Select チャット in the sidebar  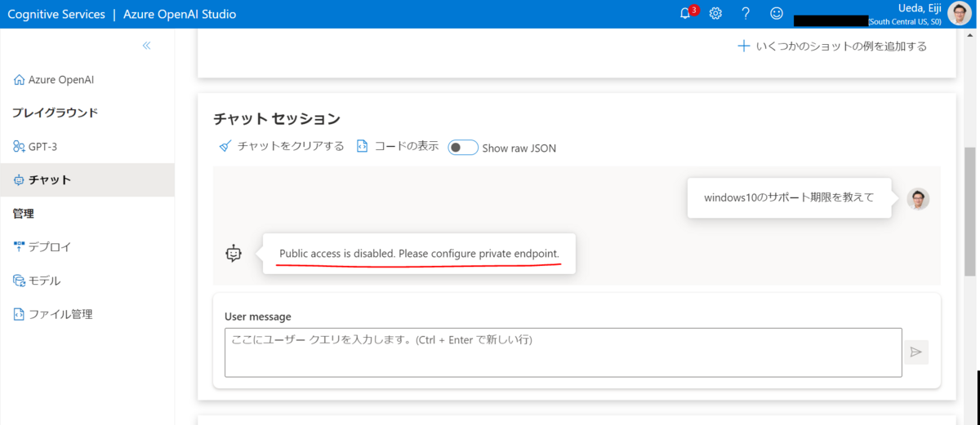click(87, 179)
